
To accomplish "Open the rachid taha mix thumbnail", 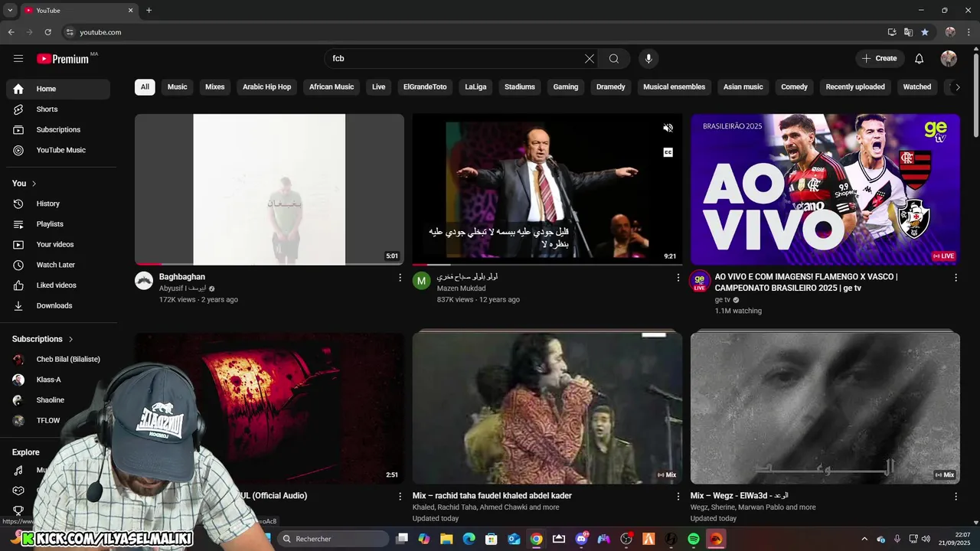I will pyautogui.click(x=547, y=407).
